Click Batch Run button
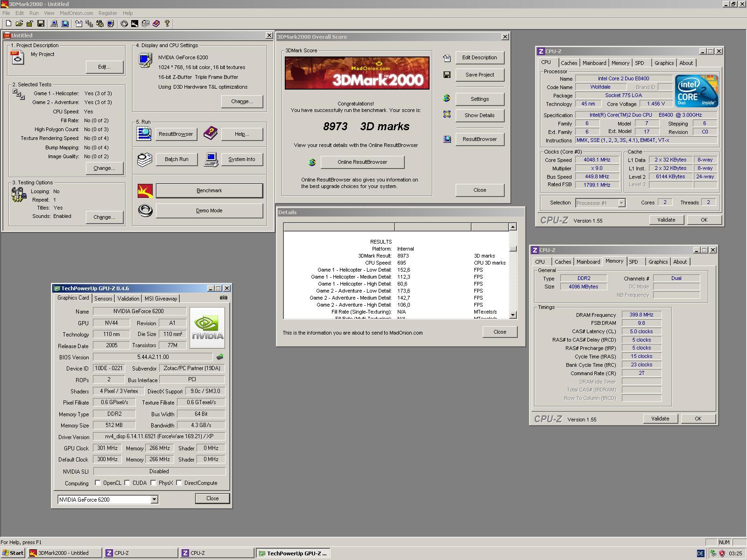Viewport: 747px width, 560px height. tap(176, 160)
